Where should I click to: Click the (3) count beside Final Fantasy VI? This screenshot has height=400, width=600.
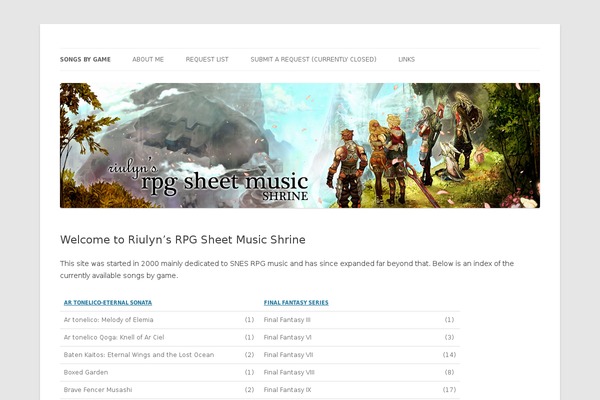[449, 337]
